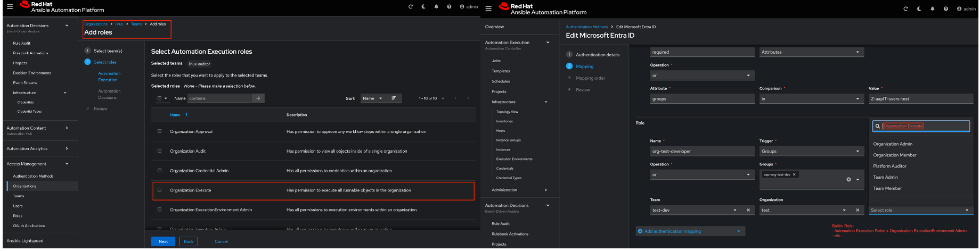The width and height of the screenshot is (980, 251).
Task: Toggle the sort direction icon beside Sort Name
Action: (394, 98)
